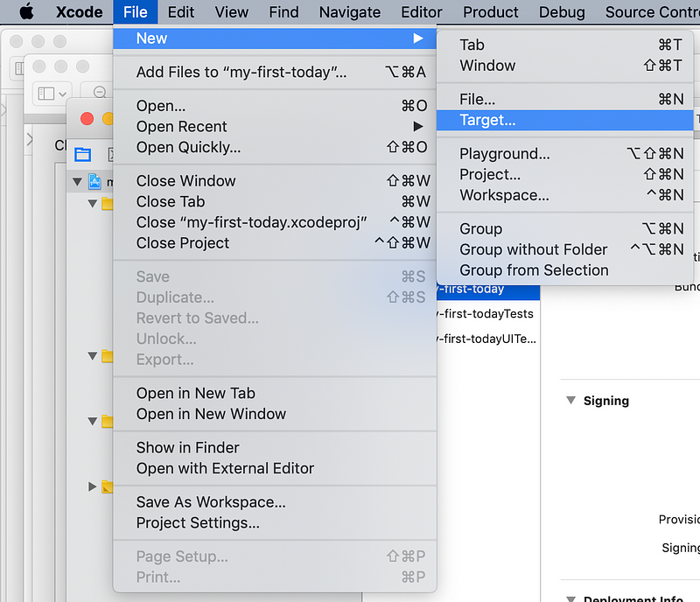Close the File menu in menu bar
Screen dimensions: 700x602
coord(135,12)
